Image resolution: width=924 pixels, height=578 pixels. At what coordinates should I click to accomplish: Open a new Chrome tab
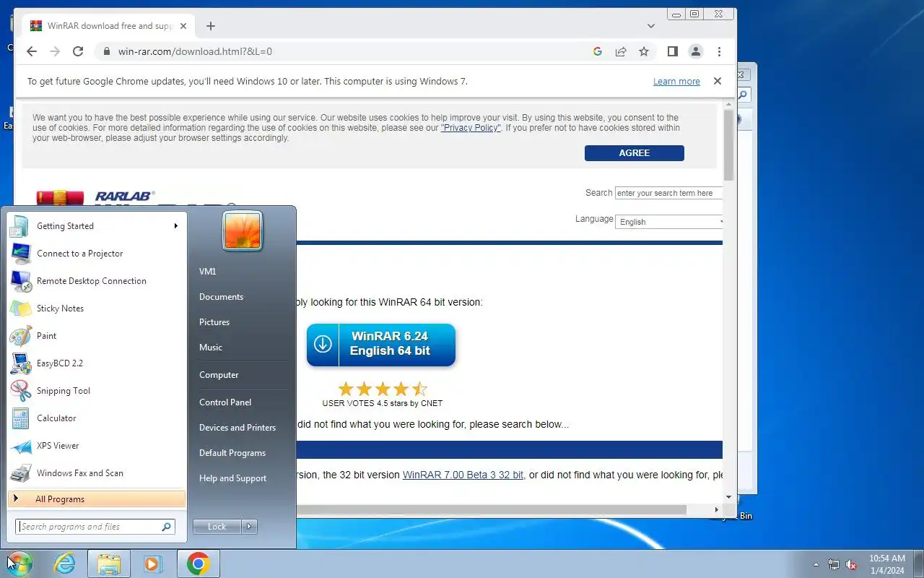point(211,26)
